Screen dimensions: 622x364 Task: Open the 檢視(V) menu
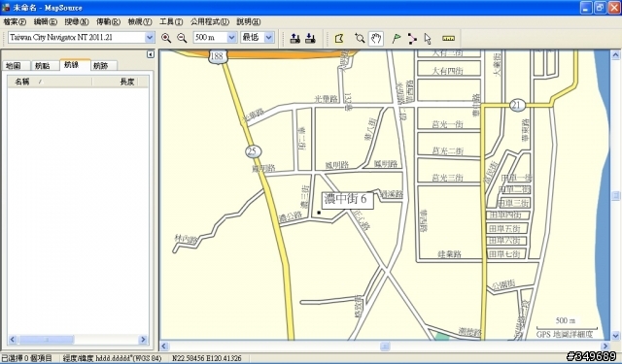[140, 21]
